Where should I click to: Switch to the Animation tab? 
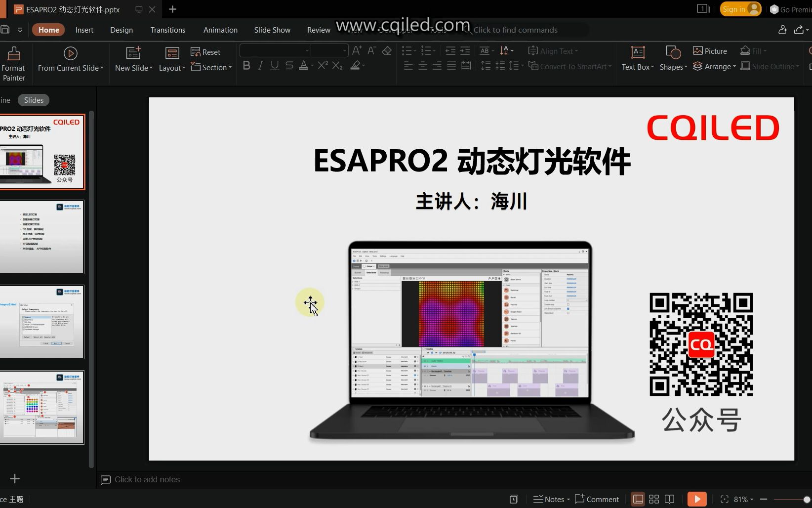coord(220,30)
